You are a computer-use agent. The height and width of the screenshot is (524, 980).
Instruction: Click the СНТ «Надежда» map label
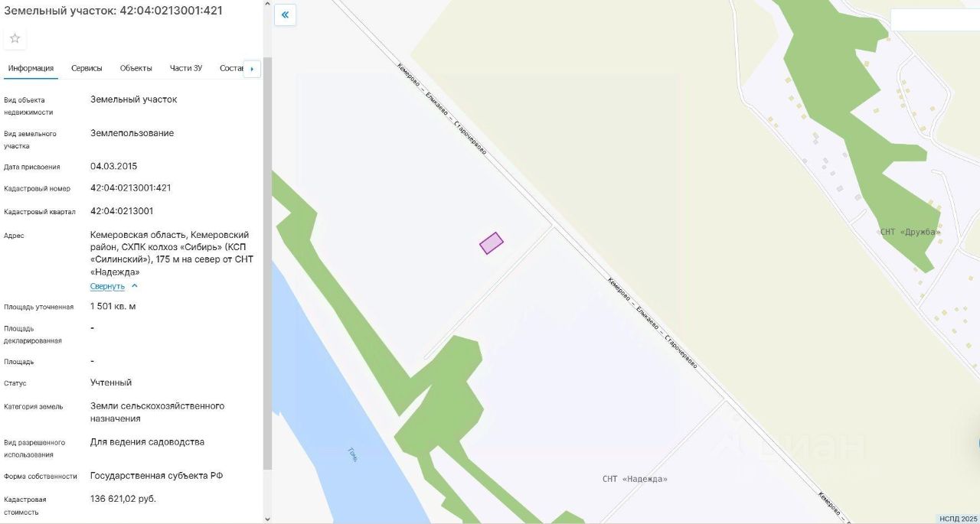(635, 479)
